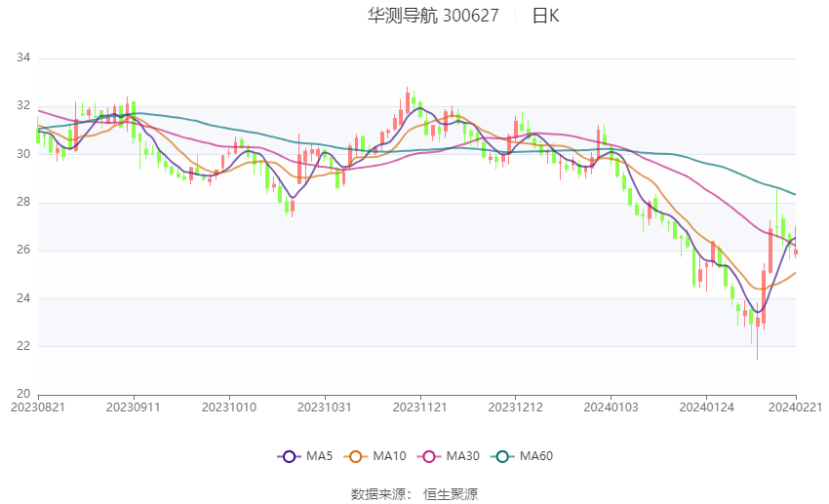Click the chart title 华测导航 300627
Screen dimensions: 829x504
click(x=433, y=16)
